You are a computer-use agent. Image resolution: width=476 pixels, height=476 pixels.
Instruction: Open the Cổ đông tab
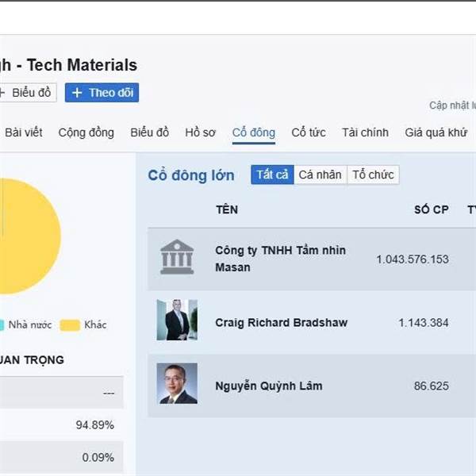[x=253, y=132]
